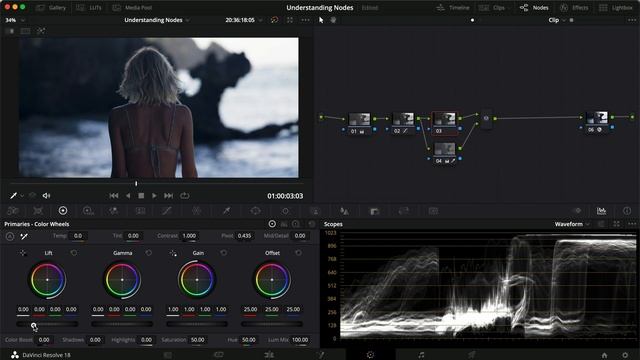This screenshot has width=640, height=360.
Task: Click the Auto Balance A button
Action: coord(10,236)
